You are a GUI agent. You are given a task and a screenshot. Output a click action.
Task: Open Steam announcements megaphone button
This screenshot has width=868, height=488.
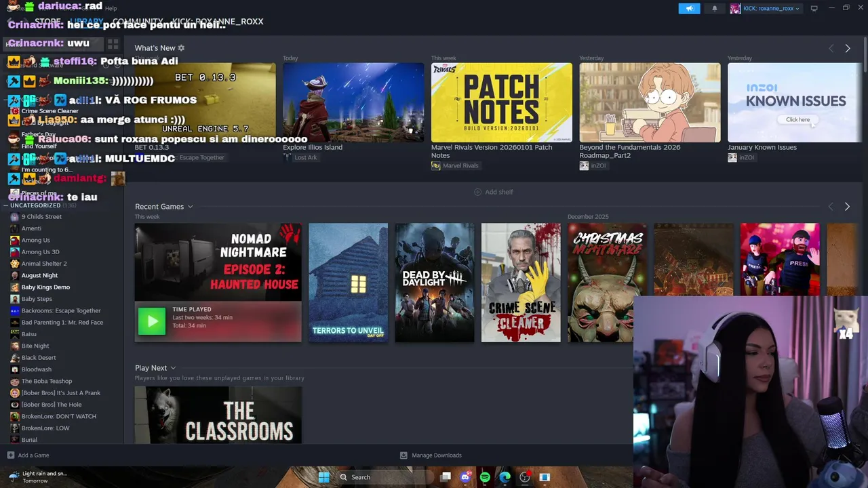pos(689,8)
